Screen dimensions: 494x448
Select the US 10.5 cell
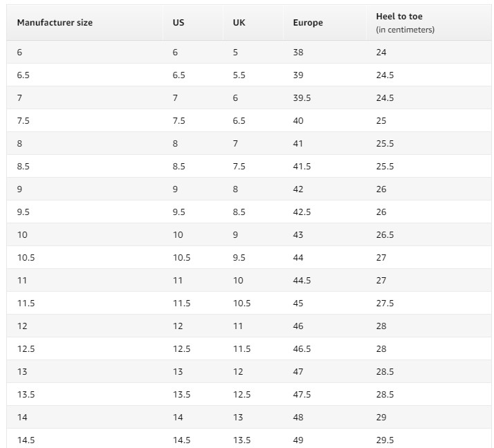(x=181, y=258)
